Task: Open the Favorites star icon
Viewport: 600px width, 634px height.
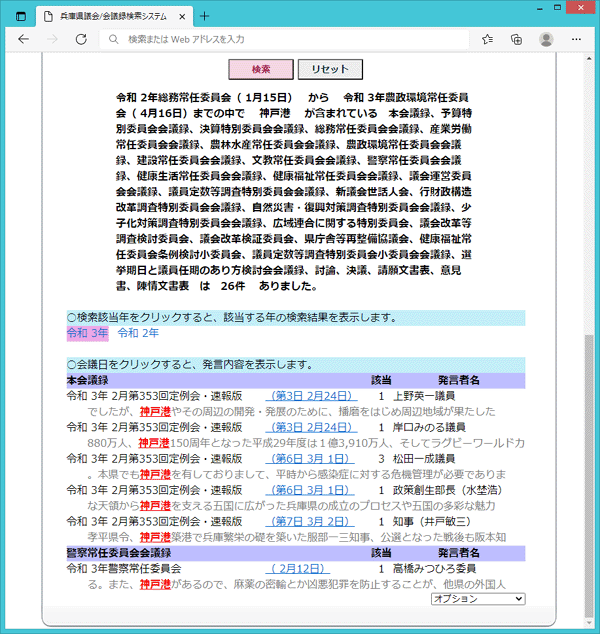Action: [x=488, y=39]
